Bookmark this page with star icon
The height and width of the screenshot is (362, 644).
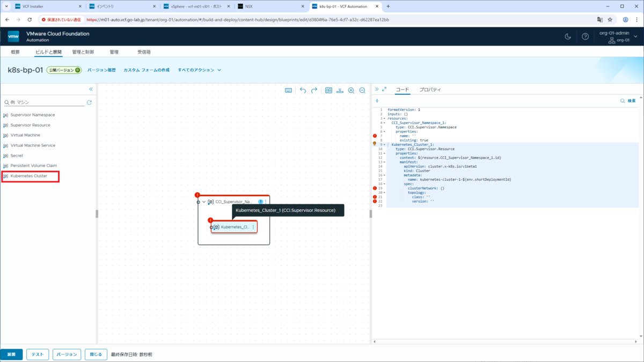(x=610, y=20)
